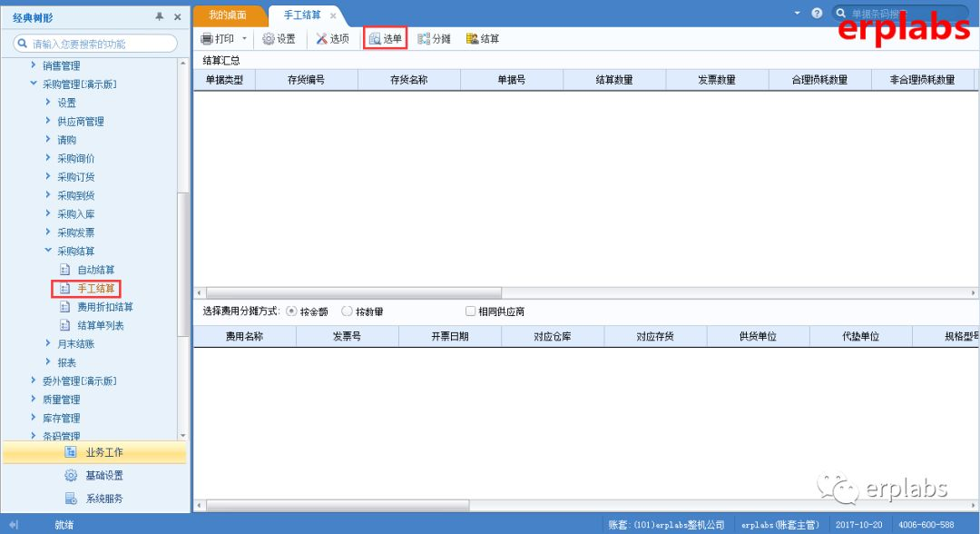
Task: Open 手工结算 in the tree
Action: 95,288
